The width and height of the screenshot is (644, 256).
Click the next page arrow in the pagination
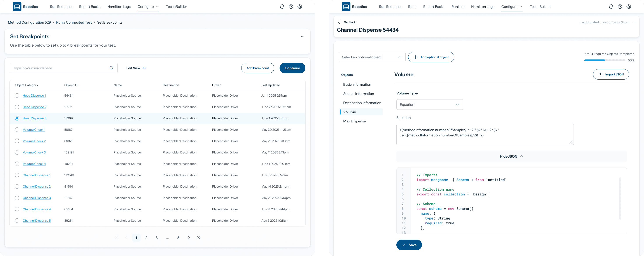189,238
